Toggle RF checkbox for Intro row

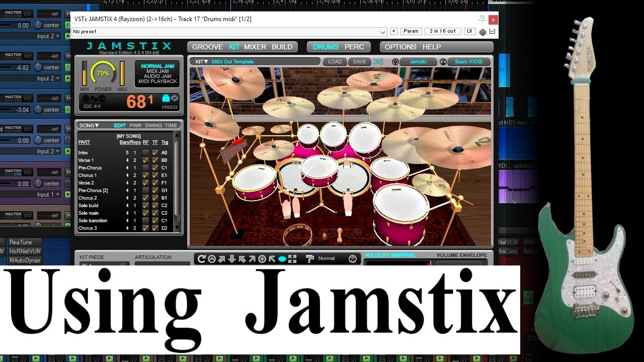[145, 152]
